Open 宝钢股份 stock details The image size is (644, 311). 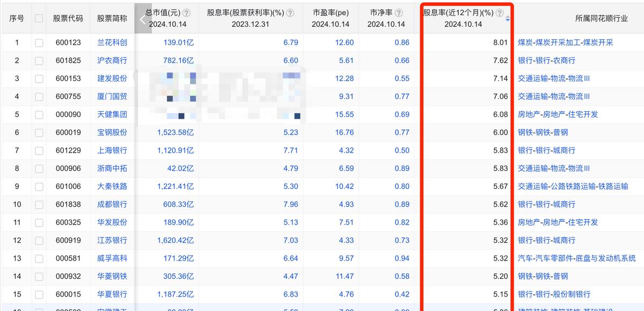(112, 133)
